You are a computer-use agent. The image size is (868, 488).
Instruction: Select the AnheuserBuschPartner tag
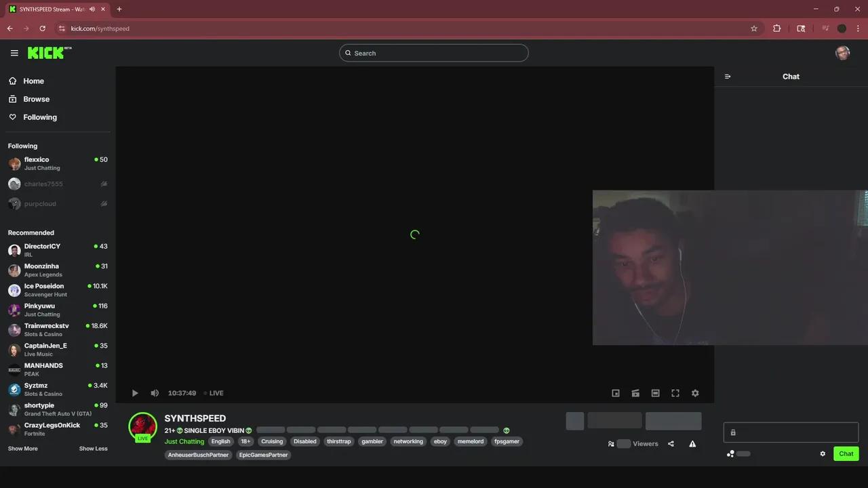198,455
